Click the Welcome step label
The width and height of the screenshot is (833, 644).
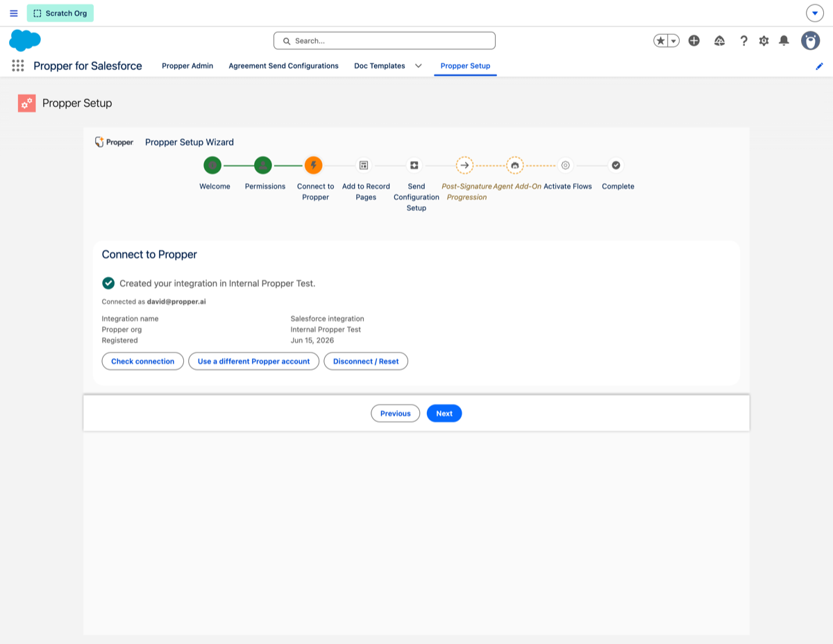pyautogui.click(x=214, y=187)
